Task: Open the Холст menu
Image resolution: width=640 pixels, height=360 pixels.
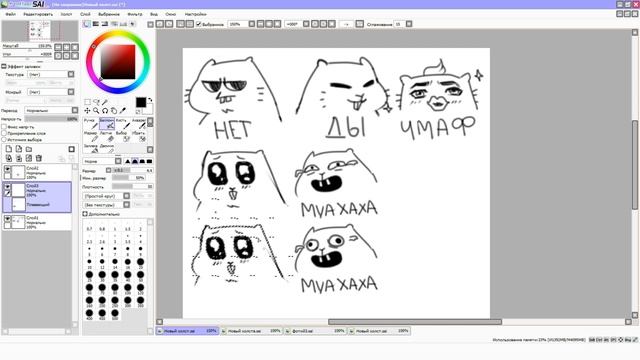Action: coord(66,14)
